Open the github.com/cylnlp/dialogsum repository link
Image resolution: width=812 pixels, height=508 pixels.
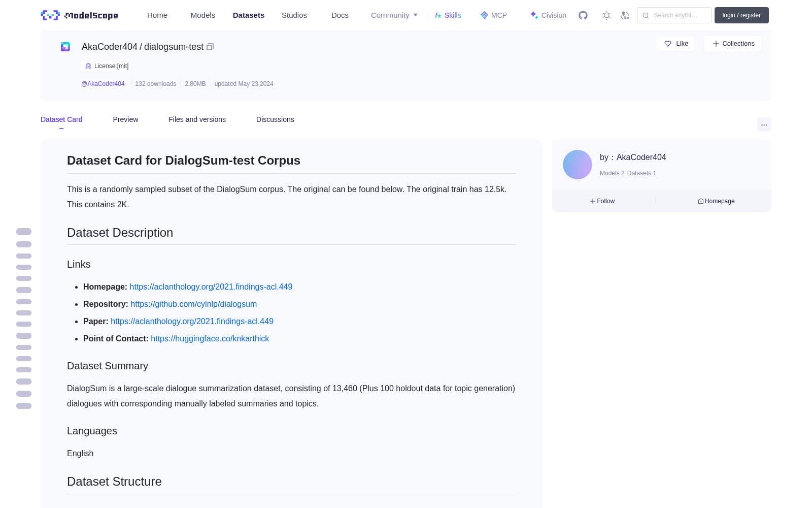point(193,304)
